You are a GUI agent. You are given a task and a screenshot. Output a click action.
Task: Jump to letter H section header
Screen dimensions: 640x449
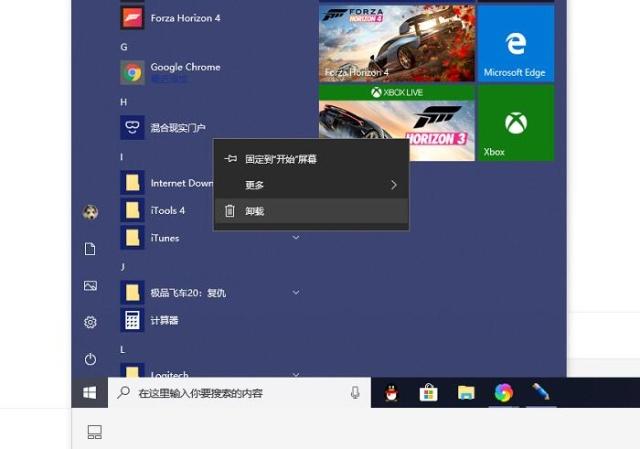(124, 102)
